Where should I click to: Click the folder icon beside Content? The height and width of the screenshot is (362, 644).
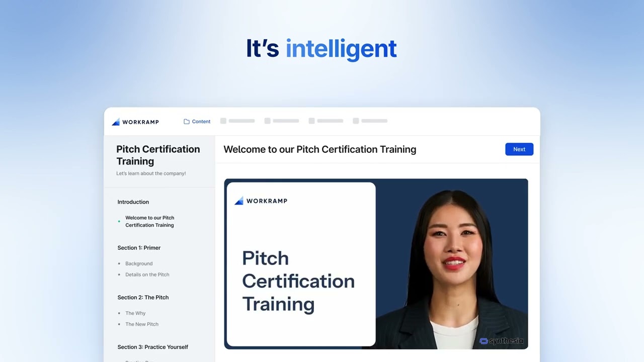click(187, 121)
